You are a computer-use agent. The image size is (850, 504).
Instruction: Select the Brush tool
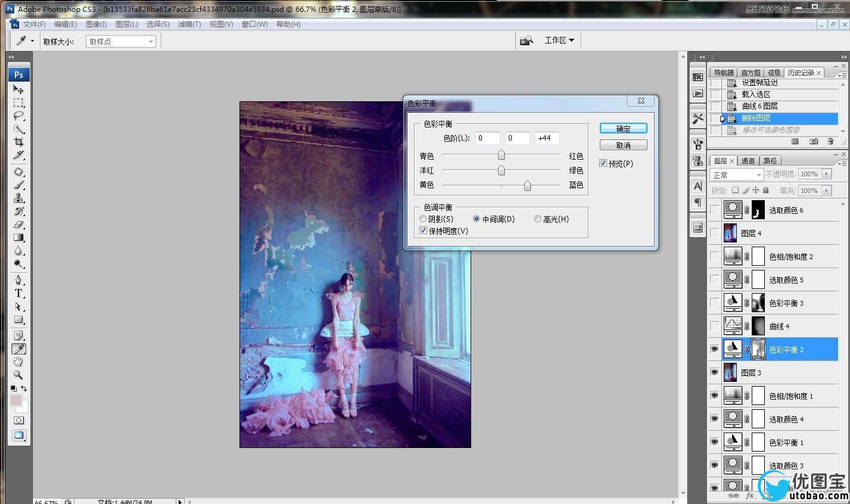click(x=18, y=185)
